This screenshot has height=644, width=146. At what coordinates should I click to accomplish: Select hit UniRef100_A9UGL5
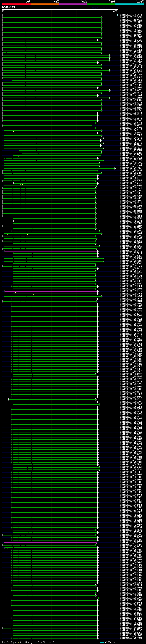[131, 371]
